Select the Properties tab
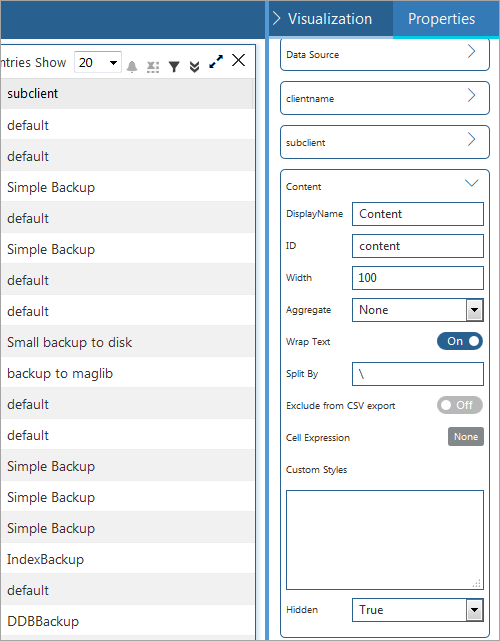This screenshot has width=500, height=641. (x=442, y=19)
